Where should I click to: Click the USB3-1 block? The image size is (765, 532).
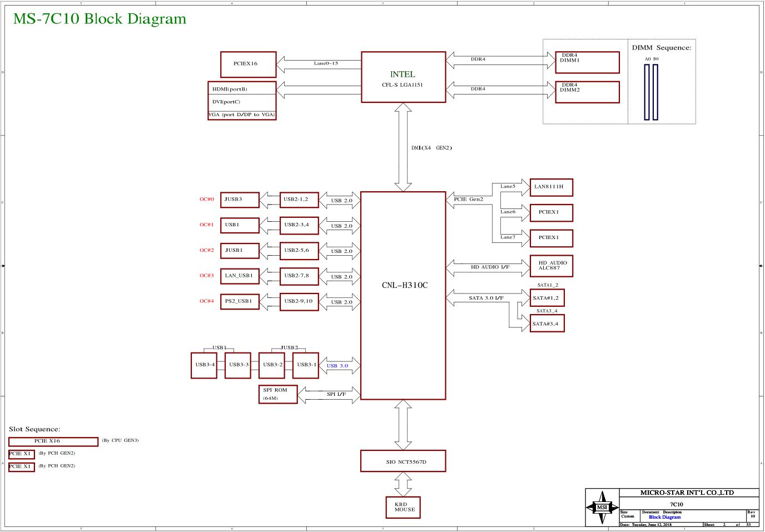(x=306, y=366)
